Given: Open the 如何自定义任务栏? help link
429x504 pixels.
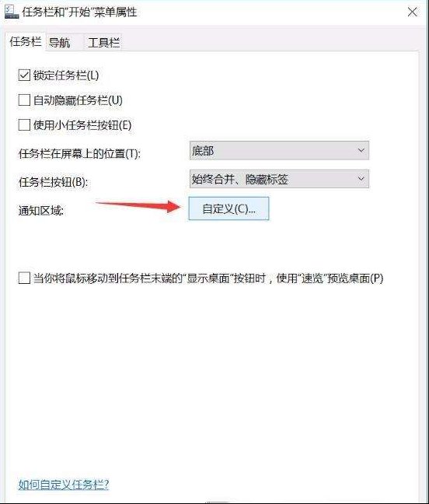Looking at the screenshot, I should (x=64, y=485).
